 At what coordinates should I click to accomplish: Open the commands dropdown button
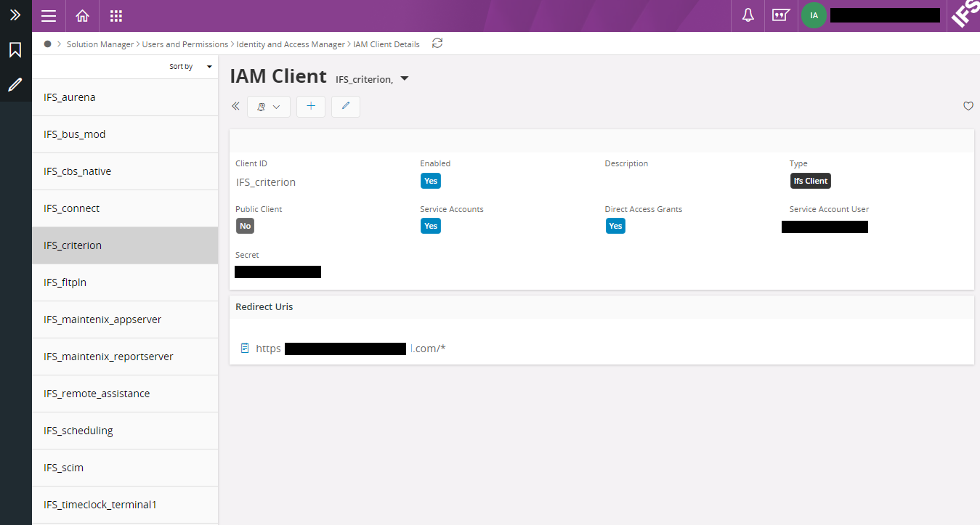point(269,107)
